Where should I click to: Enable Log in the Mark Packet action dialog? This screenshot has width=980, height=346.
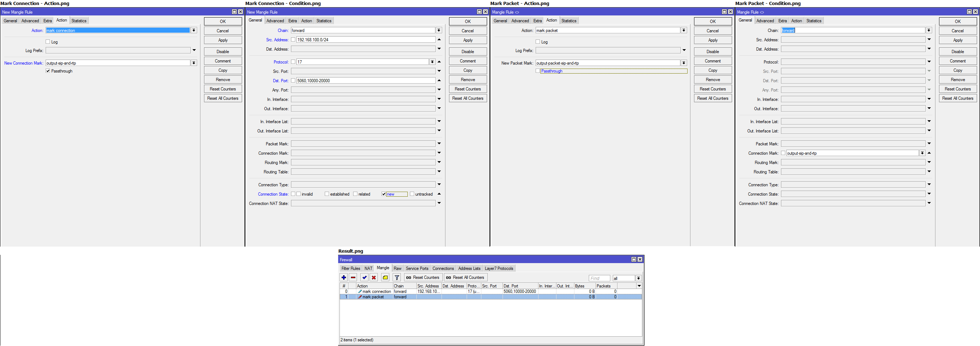(537, 42)
